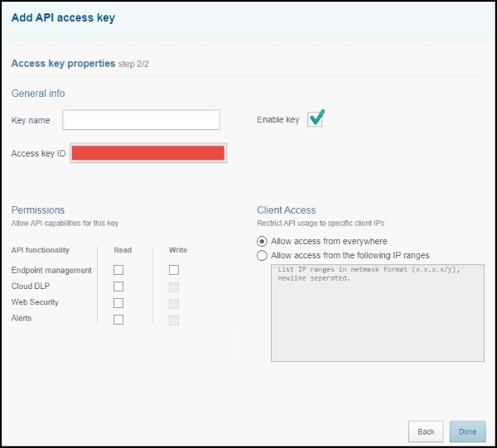
Task: Choose Allow access from following IP ranges
Action: pos(263,255)
